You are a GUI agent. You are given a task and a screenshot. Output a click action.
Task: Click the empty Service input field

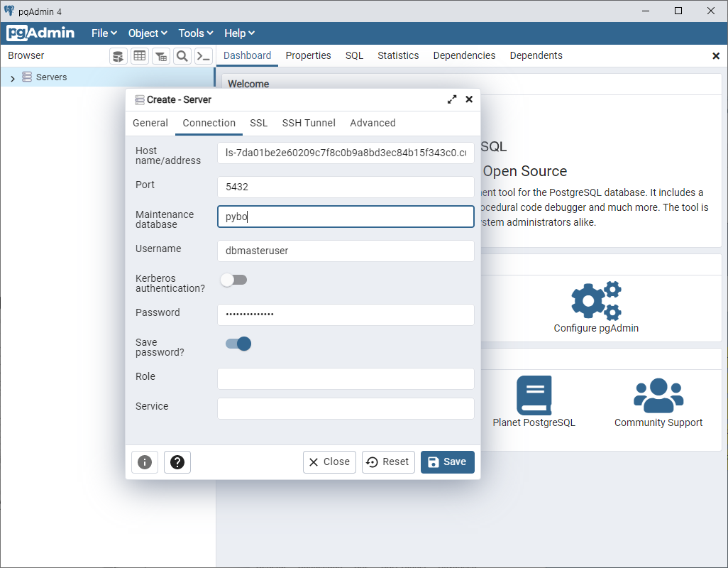[346, 408]
